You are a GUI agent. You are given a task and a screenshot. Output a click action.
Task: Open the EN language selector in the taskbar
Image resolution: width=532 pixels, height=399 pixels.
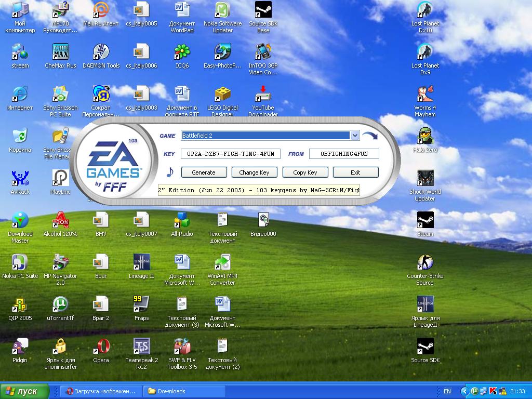[447, 391]
